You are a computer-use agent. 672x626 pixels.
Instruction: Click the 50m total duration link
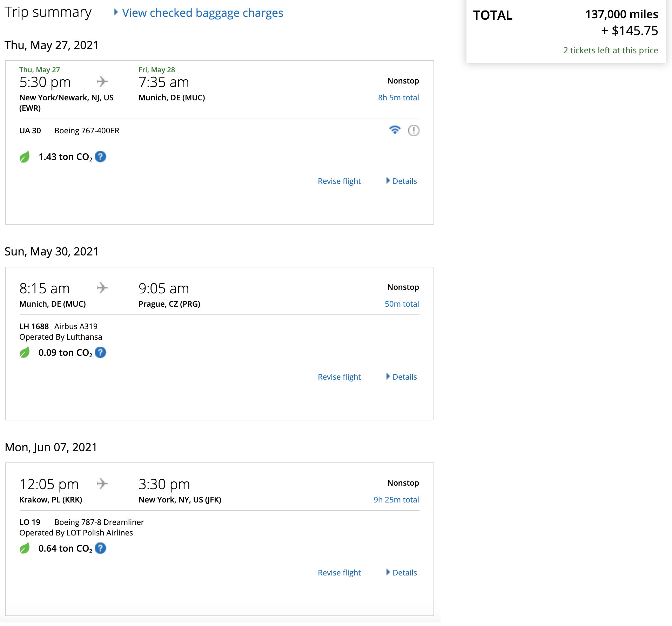click(402, 304)
